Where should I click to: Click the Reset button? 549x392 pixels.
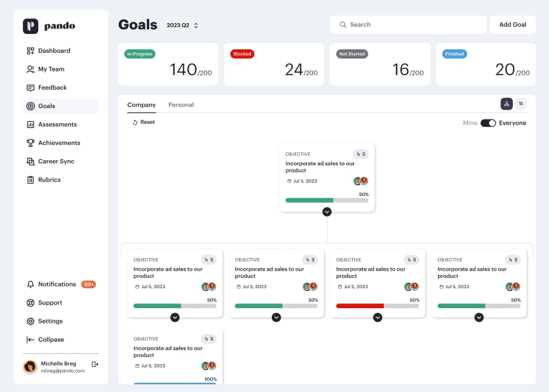pos(144,122)
